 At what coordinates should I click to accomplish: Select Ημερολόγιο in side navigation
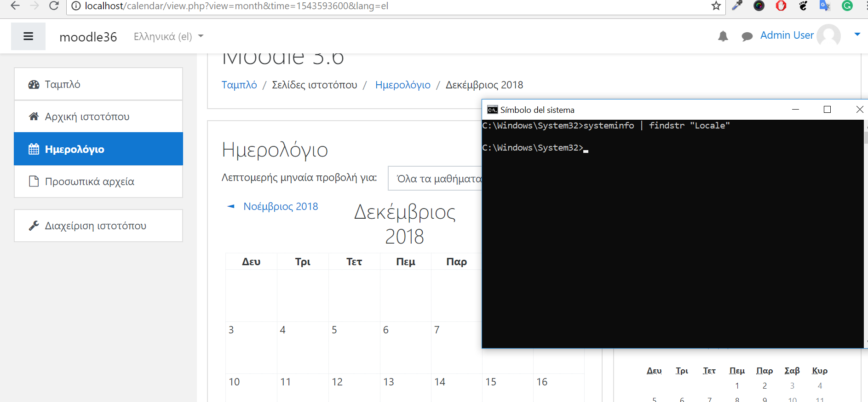pos(98,149)
